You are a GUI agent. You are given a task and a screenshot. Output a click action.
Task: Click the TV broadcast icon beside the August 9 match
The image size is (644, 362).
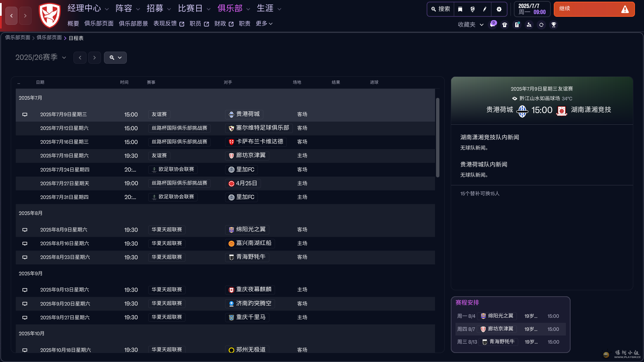tap(24, 230)
